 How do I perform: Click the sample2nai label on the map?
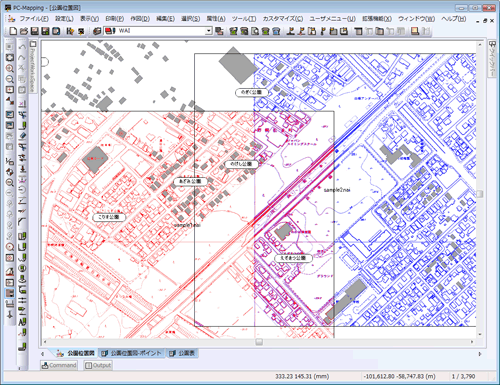[x=337, y=190]
